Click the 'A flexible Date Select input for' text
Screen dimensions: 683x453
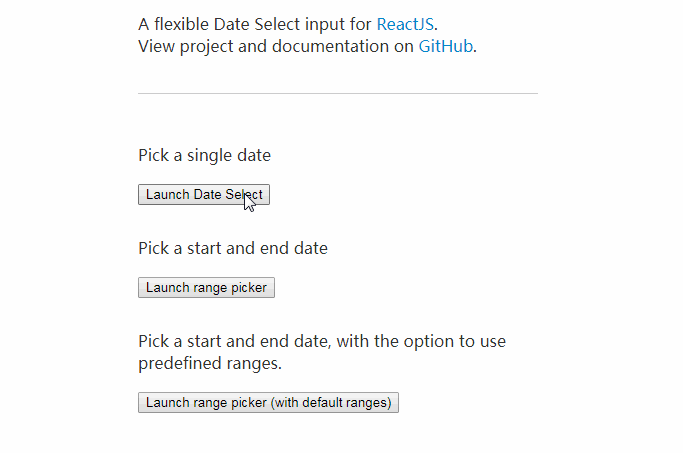255,24
